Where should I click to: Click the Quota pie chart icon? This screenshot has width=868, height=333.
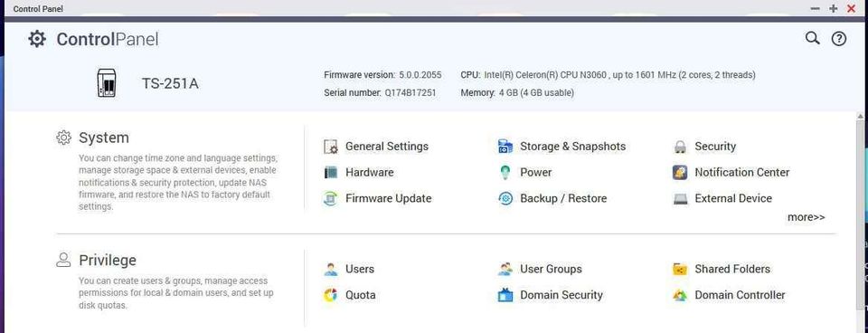click(331, 295)
